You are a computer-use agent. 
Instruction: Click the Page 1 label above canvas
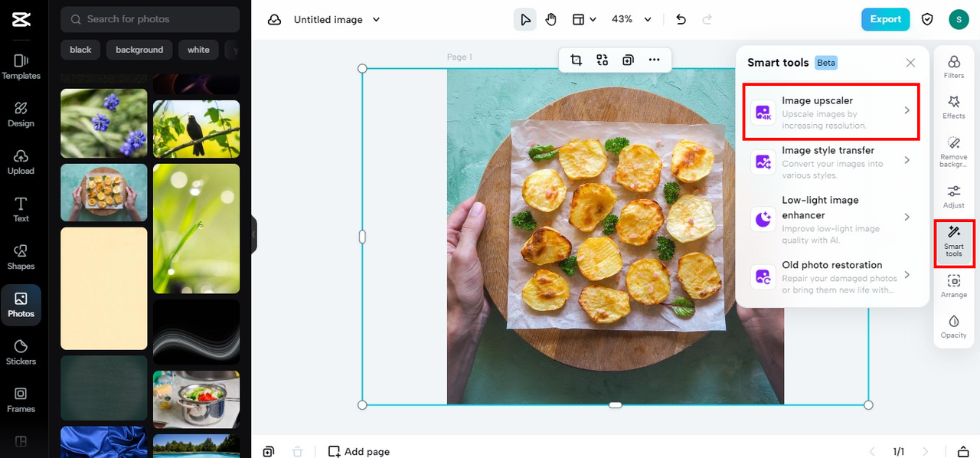pos(459,57)
